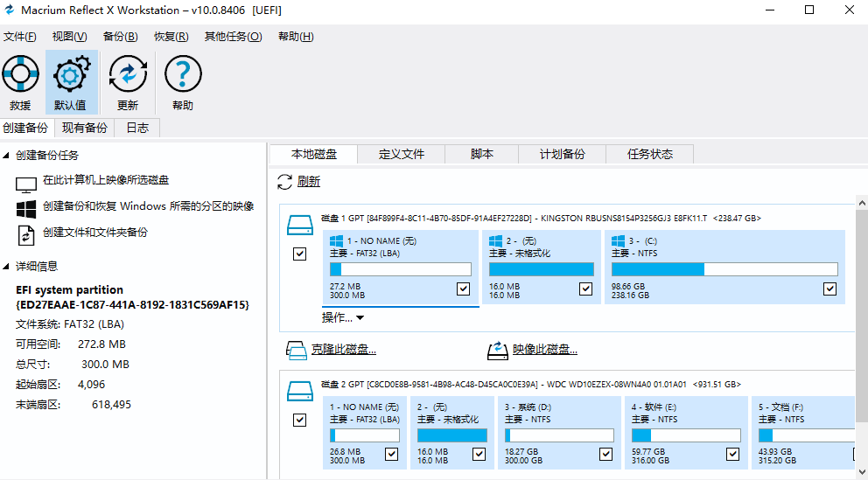
Task: Open the 救援 rescue media tool
Action: point(20,82)
